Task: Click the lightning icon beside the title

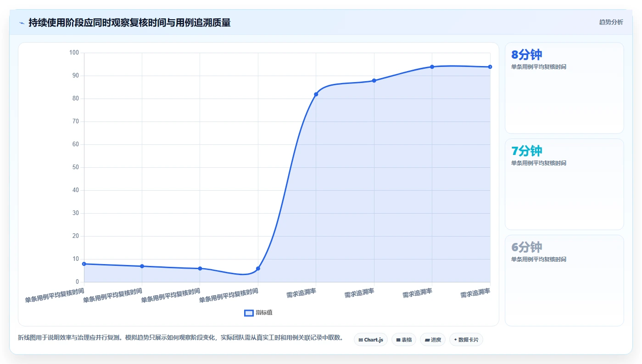Action: pos(22,23)
